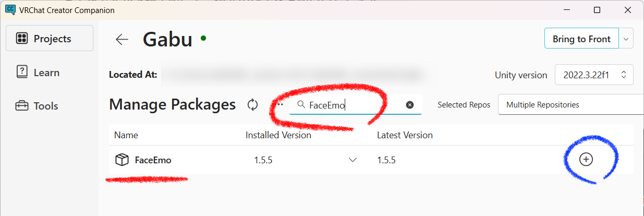Click the VRChat Creator Companion title icon
Screen dimensions: 644x216
point(10,10)
